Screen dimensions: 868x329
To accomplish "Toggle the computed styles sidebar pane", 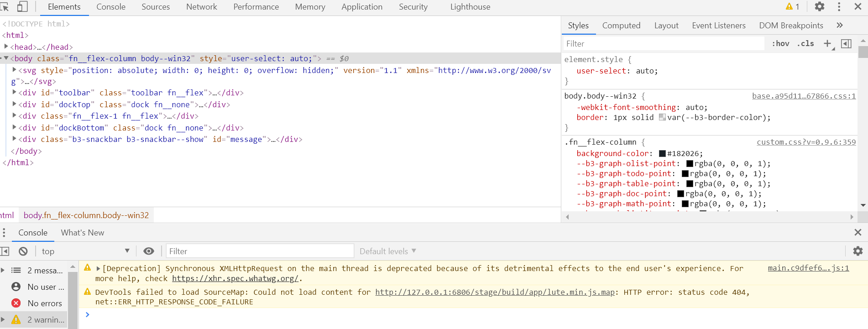I will coord(846,43).
